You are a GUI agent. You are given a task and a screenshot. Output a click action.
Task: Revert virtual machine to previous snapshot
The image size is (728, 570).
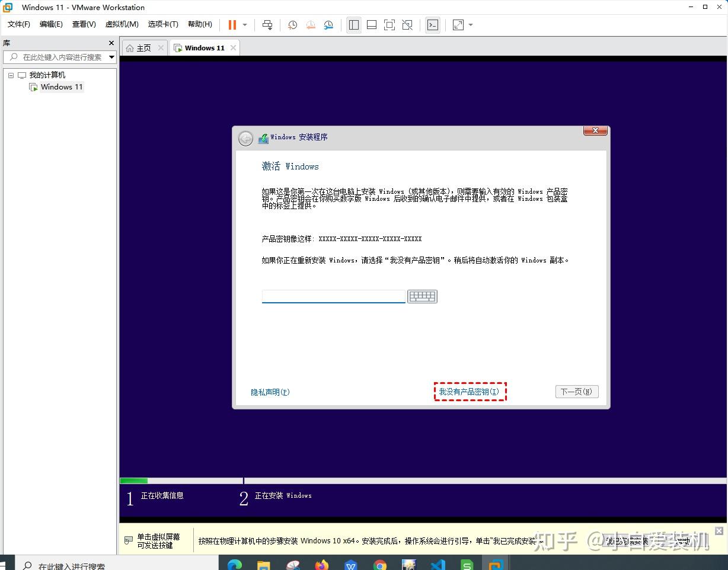point(311,25)
